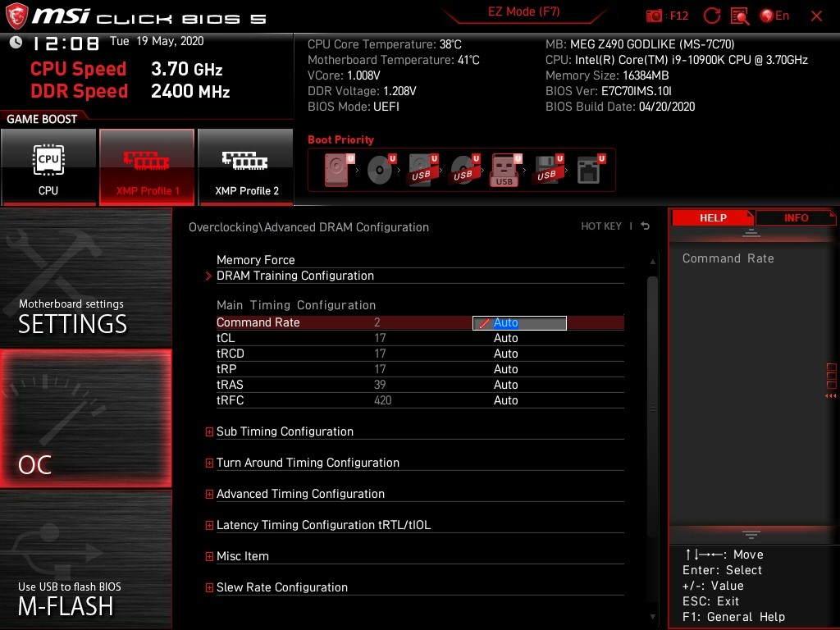Select the USB floppy boot device icon
This screenshot has height=630, width=840.
pos(548,170)
